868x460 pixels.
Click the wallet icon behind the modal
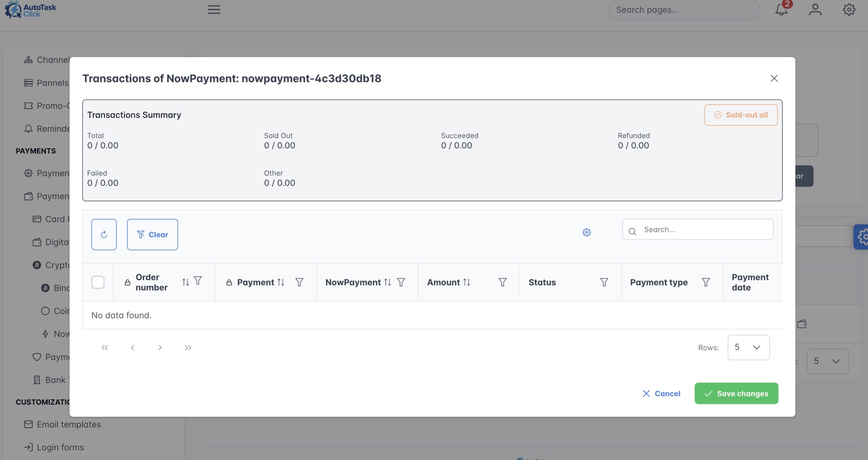tap(802, 324)
